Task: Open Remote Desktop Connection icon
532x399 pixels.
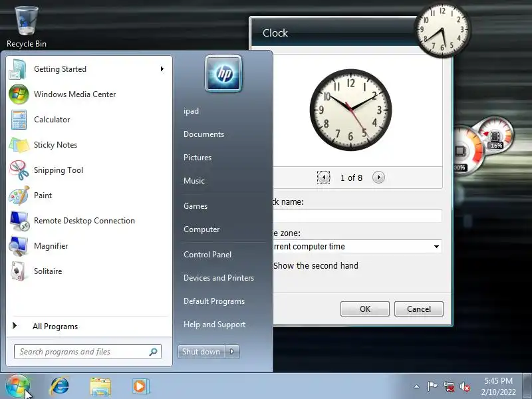Action: [19, 221]
